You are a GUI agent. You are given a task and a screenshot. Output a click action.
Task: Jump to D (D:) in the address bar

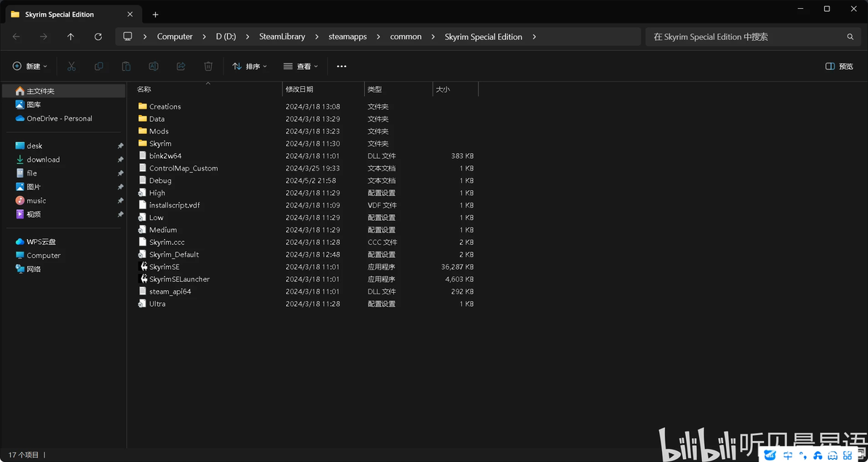(226, 36)
